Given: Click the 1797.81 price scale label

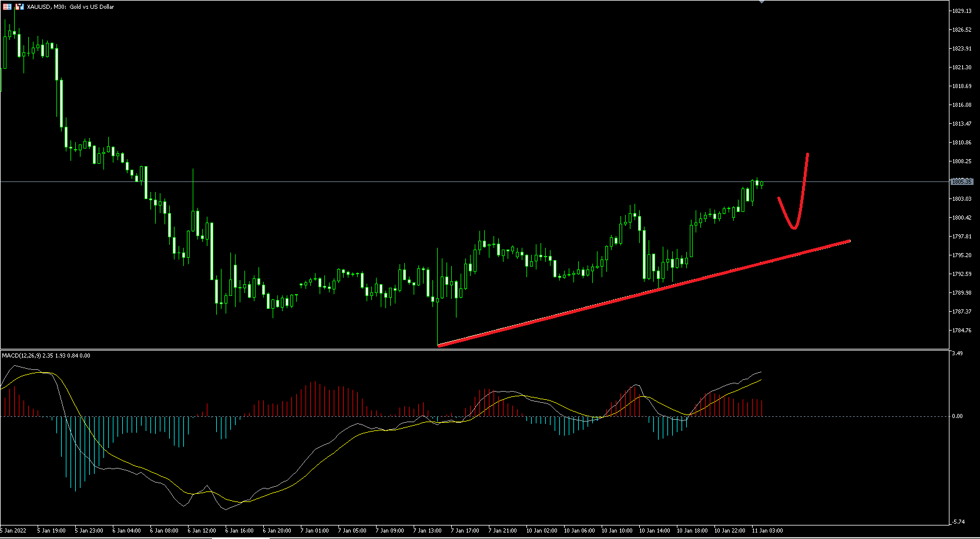Looking at the screenshot, I should pyautogui.click(x=962, y=237).
